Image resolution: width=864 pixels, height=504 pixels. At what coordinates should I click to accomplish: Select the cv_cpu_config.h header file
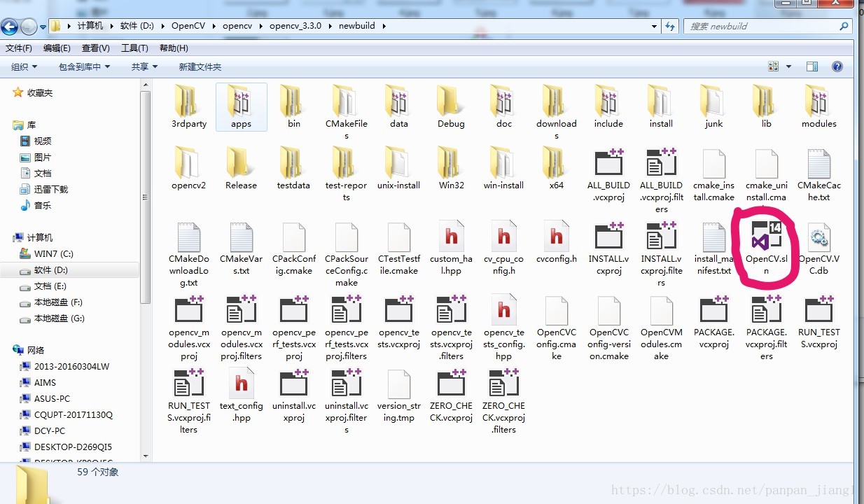[x=503, y=248]
